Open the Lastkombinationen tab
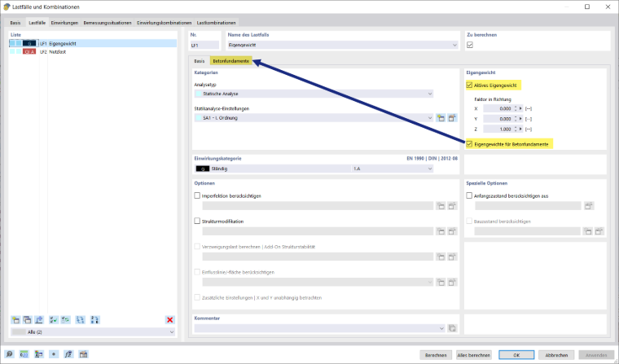 [x=216, y=23]
